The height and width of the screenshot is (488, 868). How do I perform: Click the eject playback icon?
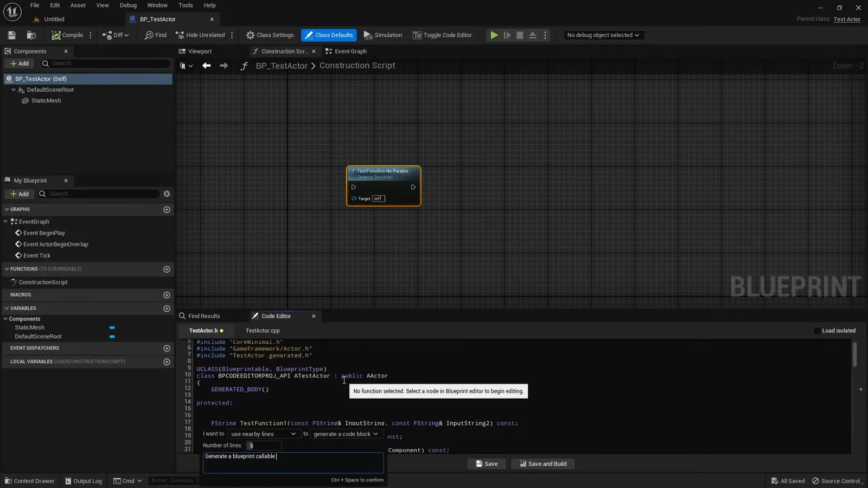[533, 35]
